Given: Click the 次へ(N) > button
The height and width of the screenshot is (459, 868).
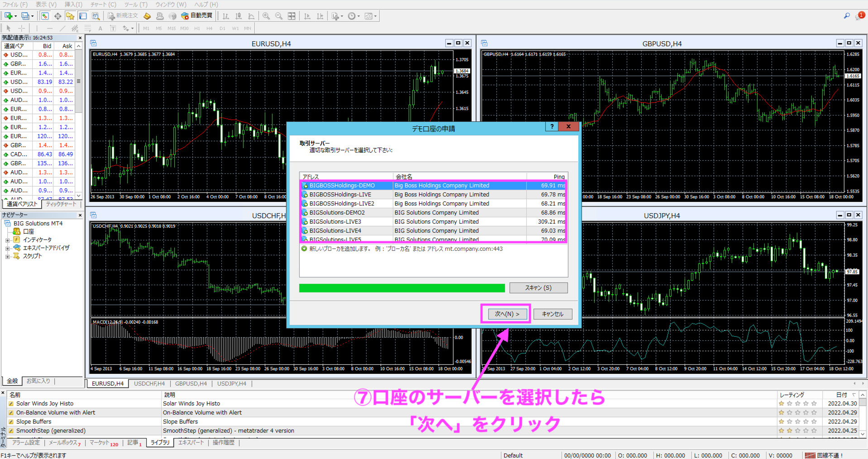Looking at the screenshot, I should (506, 314).
